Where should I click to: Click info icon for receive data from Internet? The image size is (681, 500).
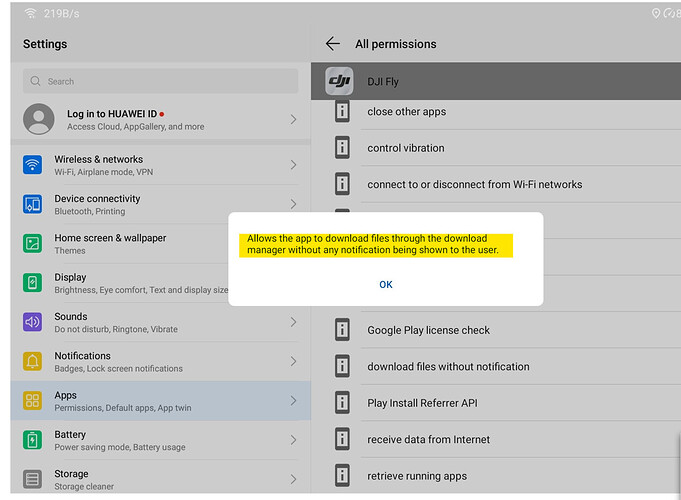tap(342, 439)
